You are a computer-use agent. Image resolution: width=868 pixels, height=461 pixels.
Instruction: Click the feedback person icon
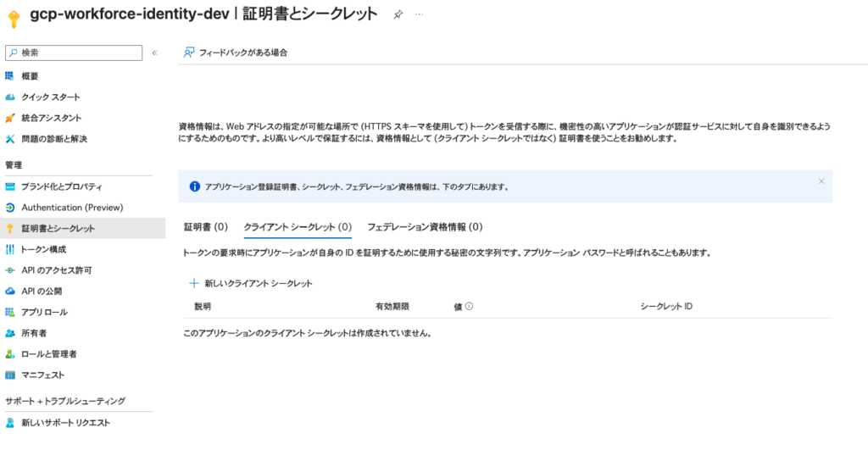[189, 53]
